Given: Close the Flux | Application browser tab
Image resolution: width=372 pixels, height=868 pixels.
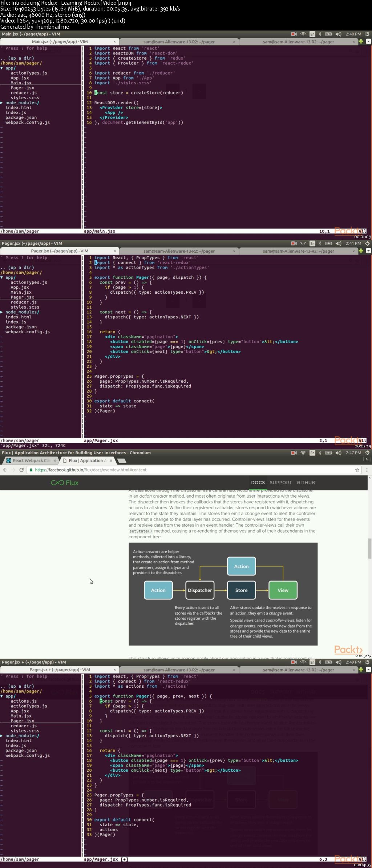Looking at the screenshot, I should point(111,460).
